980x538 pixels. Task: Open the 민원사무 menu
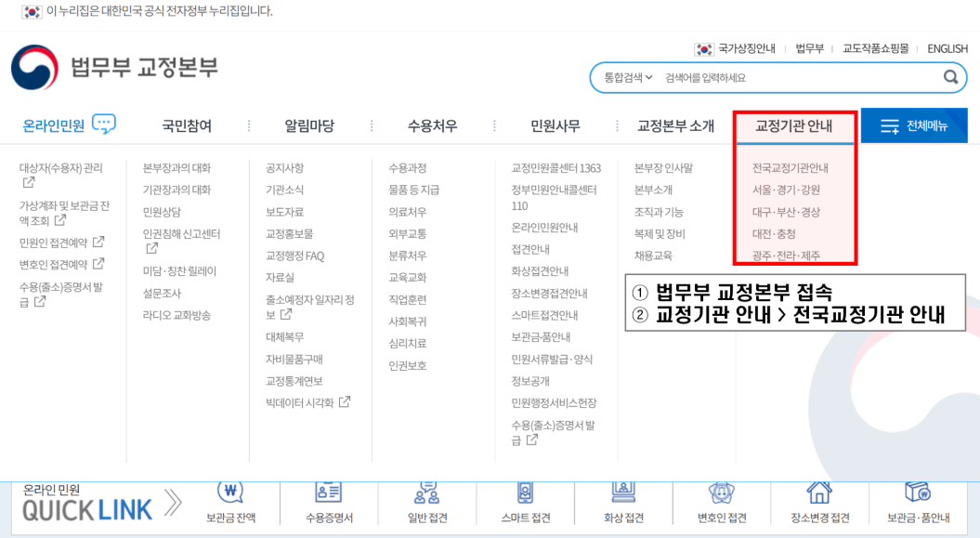pos(555,125)
